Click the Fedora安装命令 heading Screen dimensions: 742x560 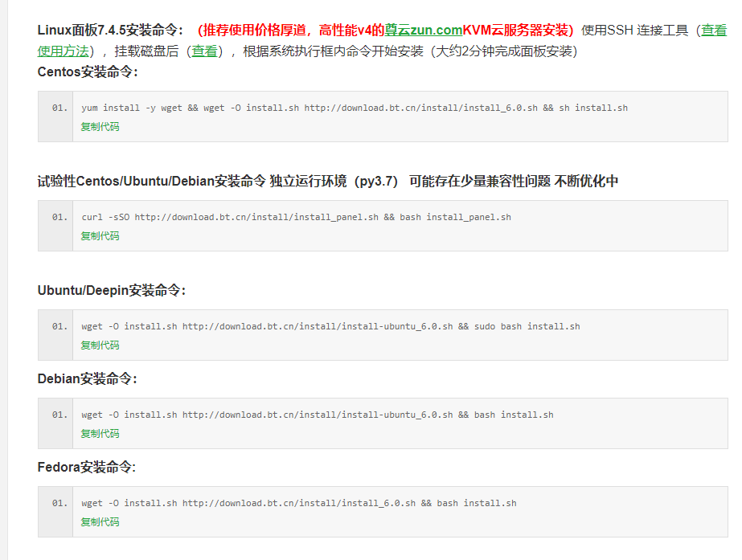(x=87, y=468)
